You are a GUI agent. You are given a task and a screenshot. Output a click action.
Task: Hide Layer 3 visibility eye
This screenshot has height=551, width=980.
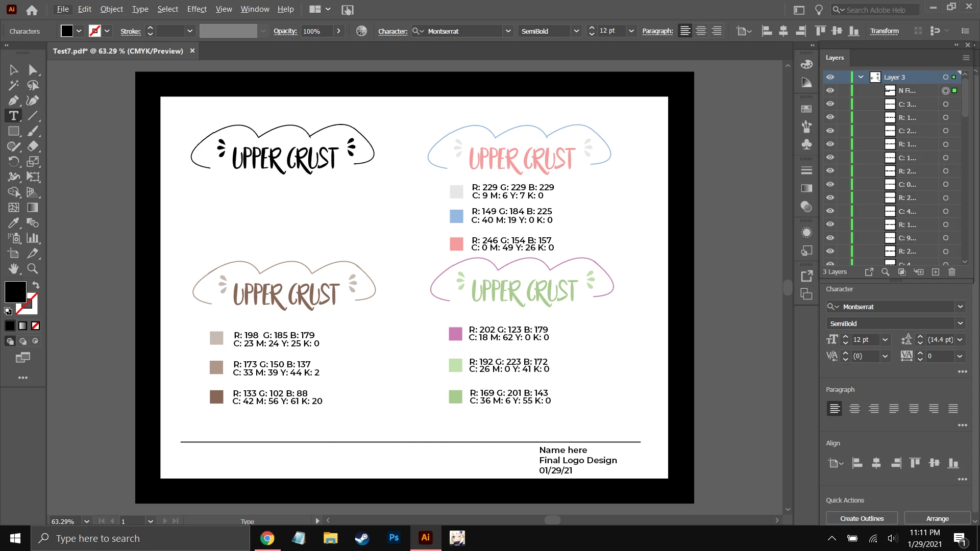point(830,77)
